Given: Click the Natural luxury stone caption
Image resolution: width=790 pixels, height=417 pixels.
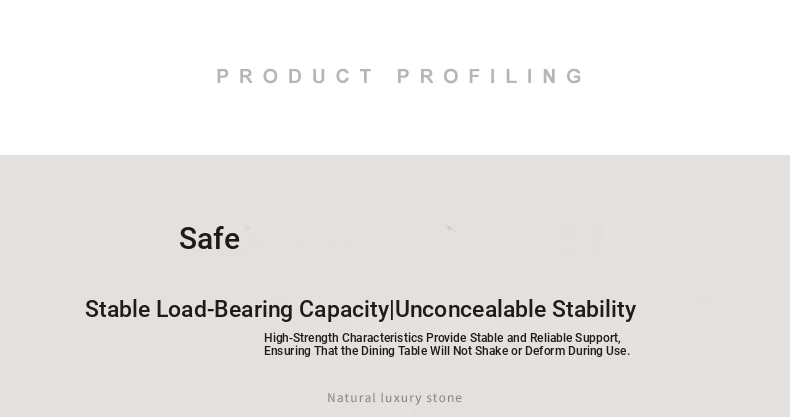Looking at the screenshot, I should (395, 398).
